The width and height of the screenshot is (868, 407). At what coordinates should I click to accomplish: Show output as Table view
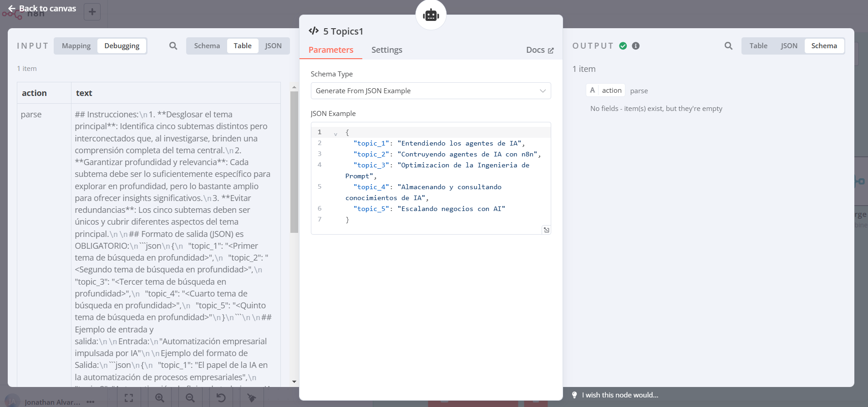758,46
